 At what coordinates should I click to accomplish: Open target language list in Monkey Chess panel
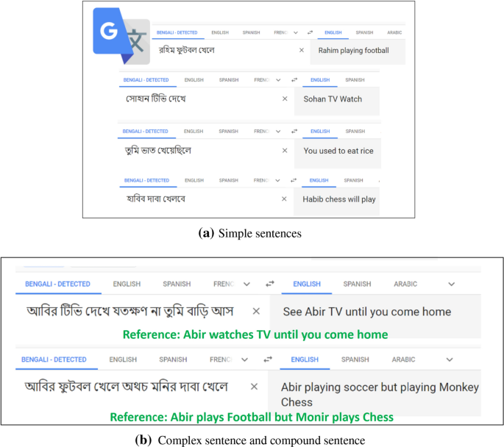pyautogui.click(x=450, y=360)
